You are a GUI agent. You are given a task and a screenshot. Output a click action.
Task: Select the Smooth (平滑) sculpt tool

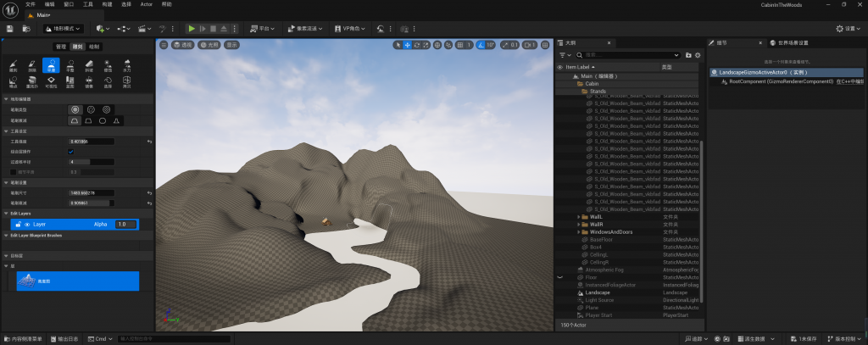tap(52, 65)
